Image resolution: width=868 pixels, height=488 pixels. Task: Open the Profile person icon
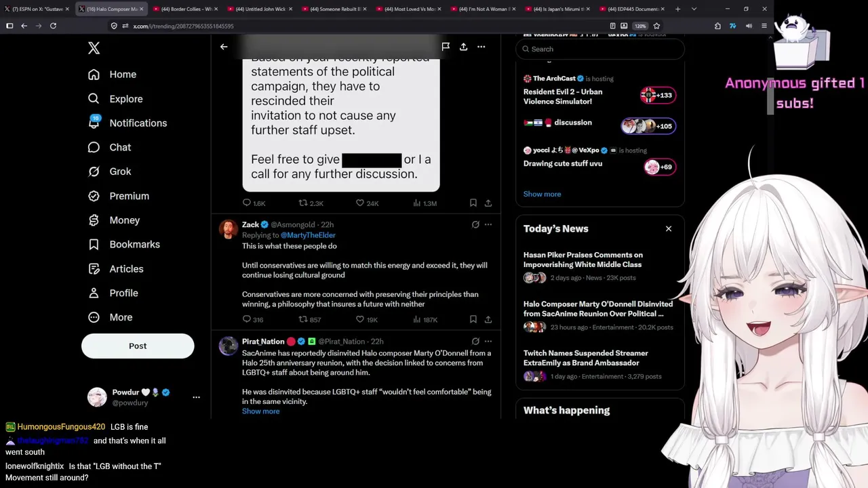[x=94, y=293]
